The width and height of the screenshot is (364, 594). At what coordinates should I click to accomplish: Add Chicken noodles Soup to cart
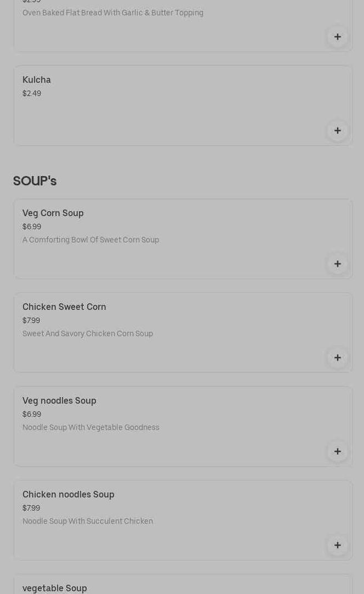click(x=337, y=545)
